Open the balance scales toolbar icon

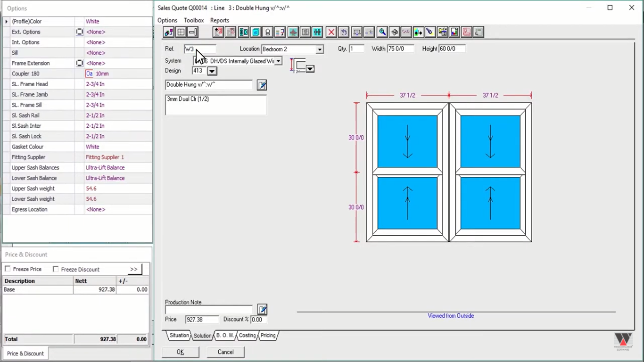(356, 32)
